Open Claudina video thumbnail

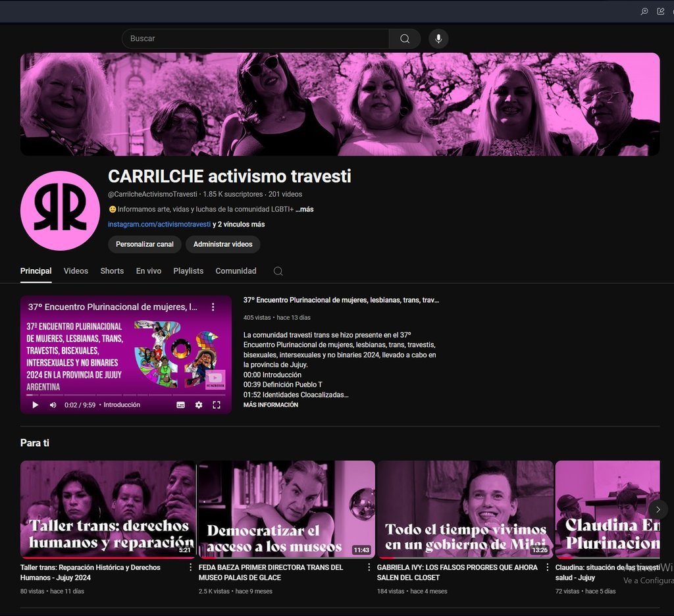[608, 509]
